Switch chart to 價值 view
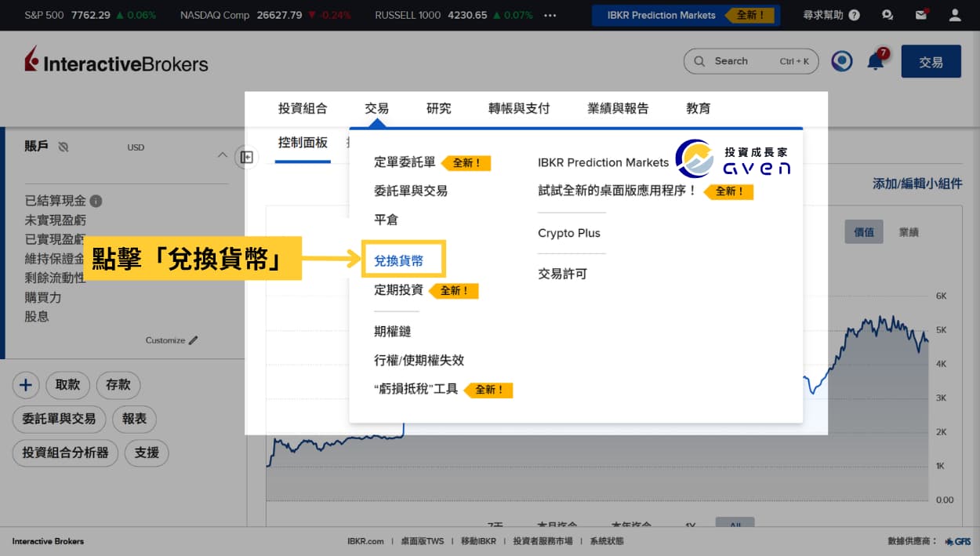980x556 pixels. pyautogui.click(x=864, y=232)
